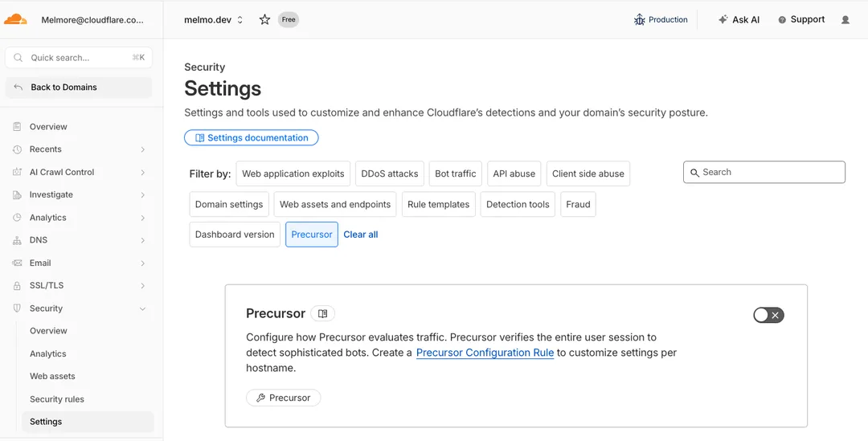This screenshot has height=441, width=868.
Task: Toggle the Dashboard version filter
Action: [x=235, y=235]
